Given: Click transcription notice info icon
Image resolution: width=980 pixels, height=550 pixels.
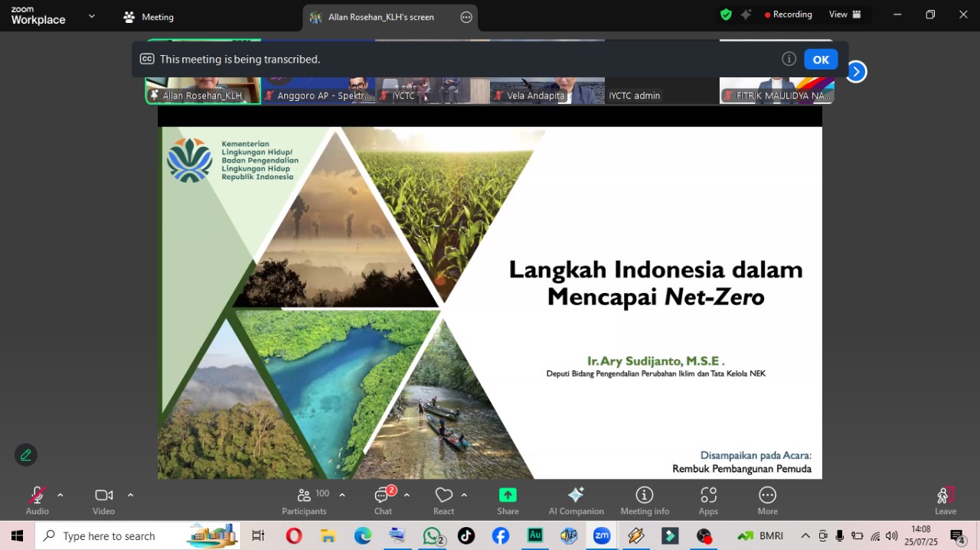Looking at the screenshot, I should click(x=789, y=59).
